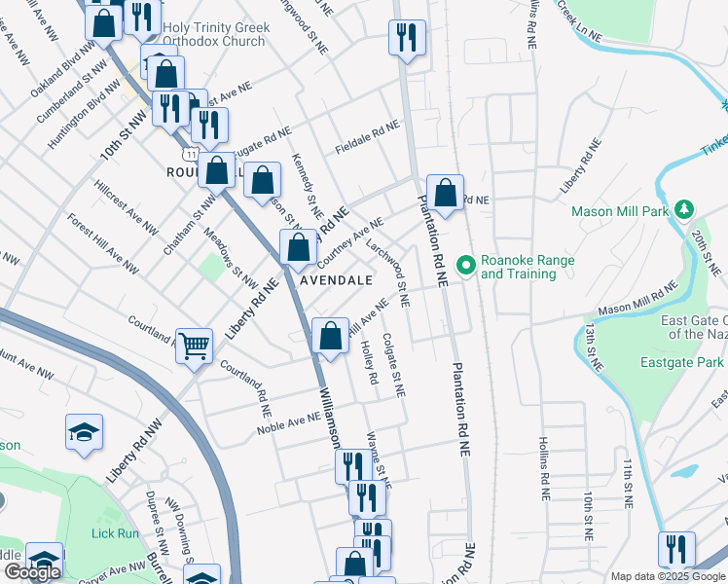Open the Lick Run park label
The height and width of the screenshot is (584, 728).
click(115, 533)
